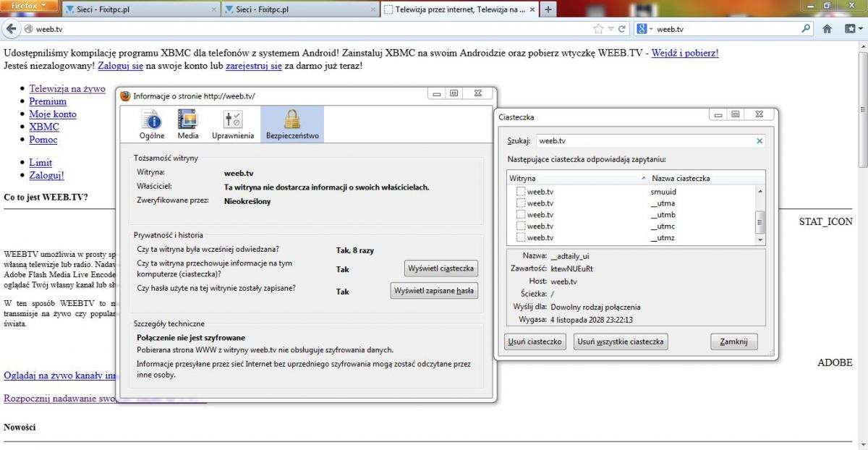Bookmark page with the star icon
The height and width of the screenshot is (450, 868).
click(x=598, y=29)
